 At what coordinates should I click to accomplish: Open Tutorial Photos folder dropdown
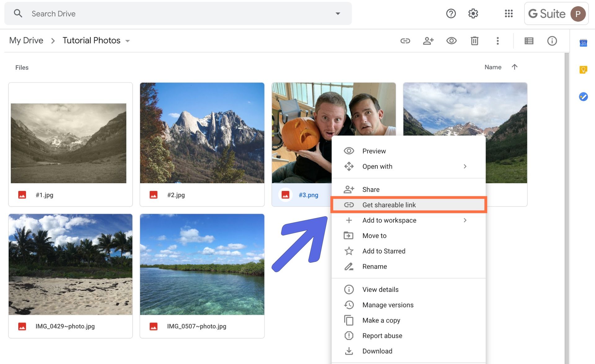pos(127,41)
